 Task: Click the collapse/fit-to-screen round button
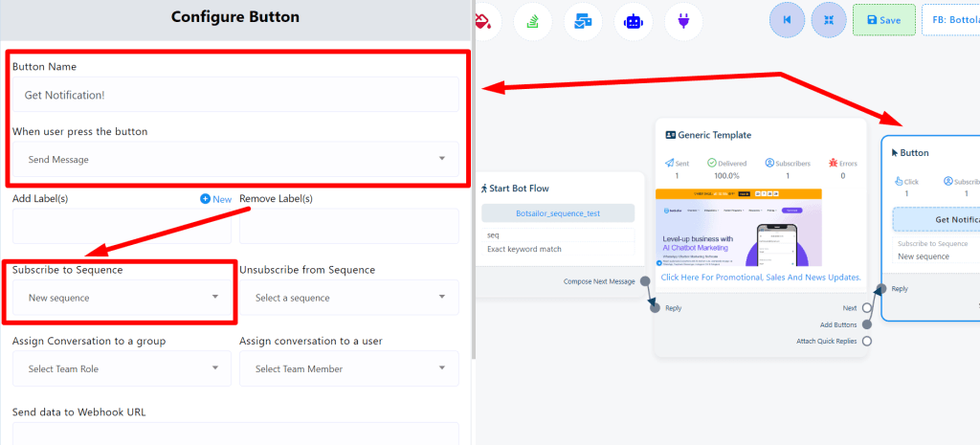[829, 20]
